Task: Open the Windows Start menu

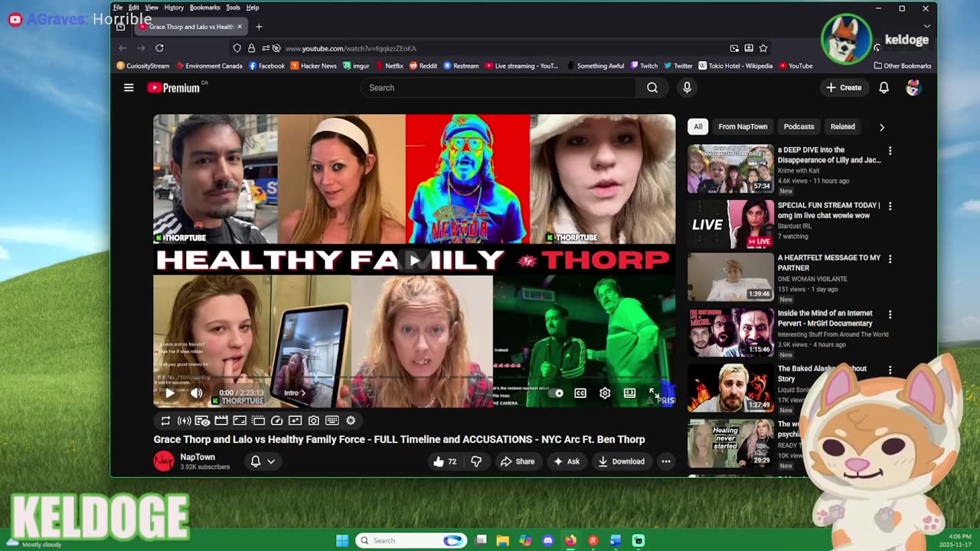Action: pyautogui.click(x=342, y=540)
